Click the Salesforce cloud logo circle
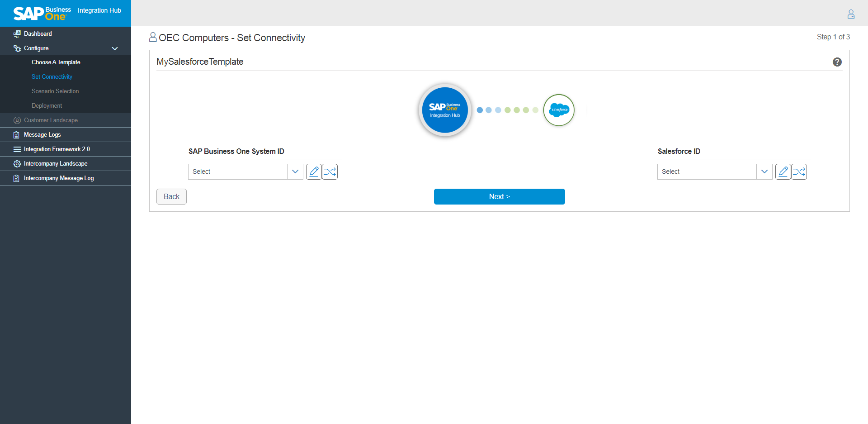The height and width of the screenshot is (424, 868). click(x=559, y=110)
